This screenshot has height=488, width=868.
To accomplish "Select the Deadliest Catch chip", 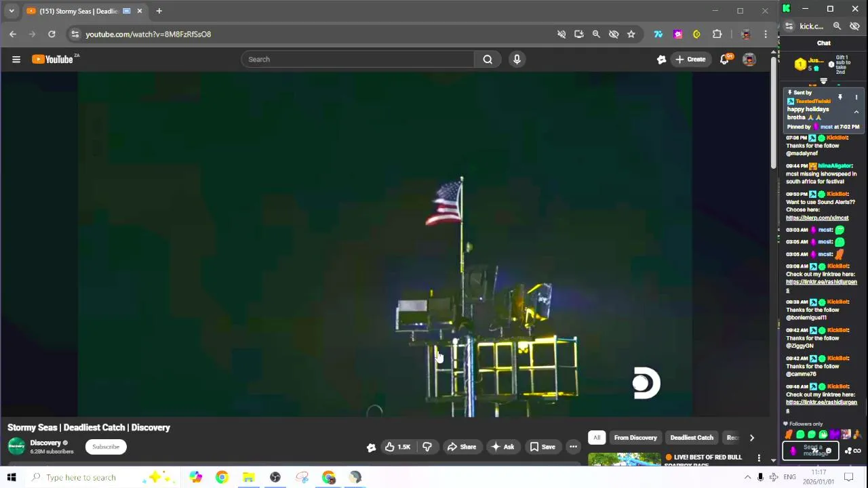I will [x=692, y=437].
